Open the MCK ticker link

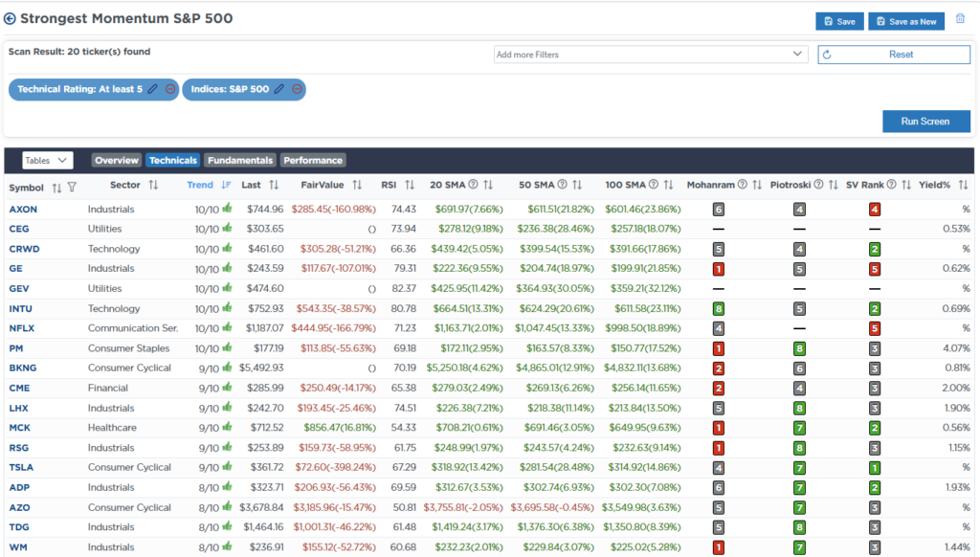tap(19, 428)
